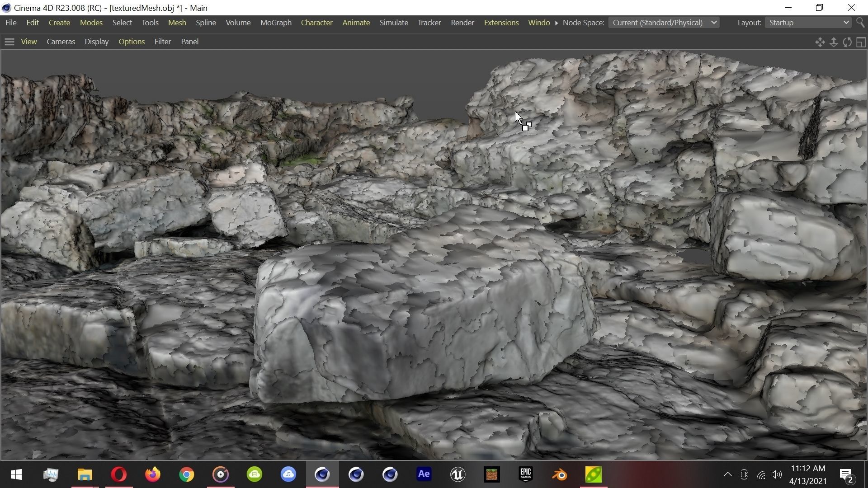Open the Edit menu
The width and height of the screenshot is (868, 488).
(33, 23)
